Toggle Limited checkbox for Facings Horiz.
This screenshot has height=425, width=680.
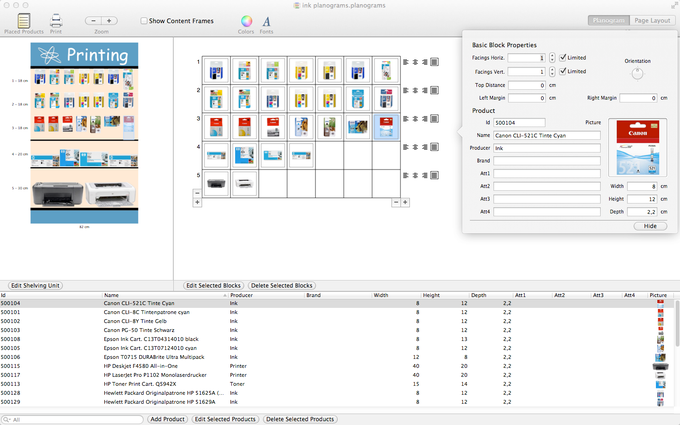(564, 58)
